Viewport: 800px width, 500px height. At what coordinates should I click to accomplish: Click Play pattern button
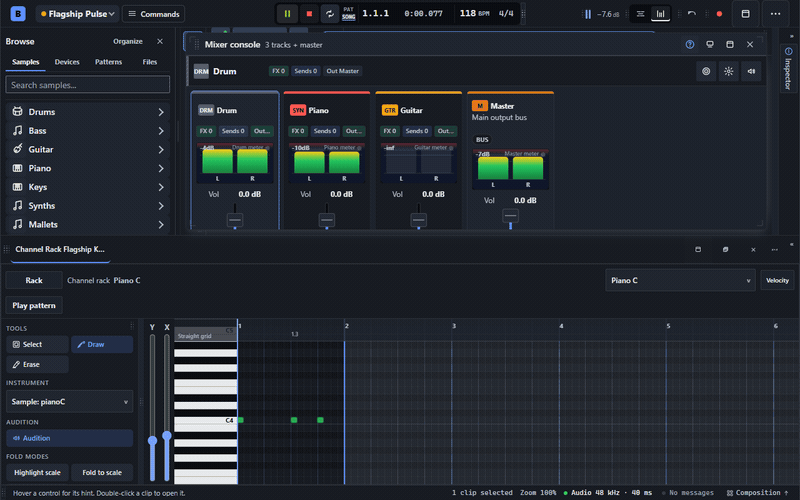[x=34, y=305]
